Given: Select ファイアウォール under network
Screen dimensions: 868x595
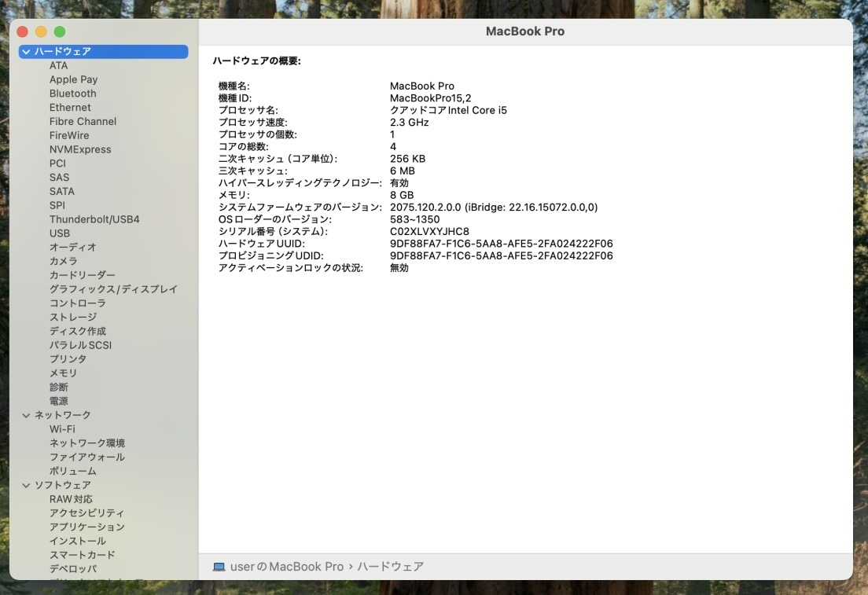Looking at the screenshot, I should point(87,457).
